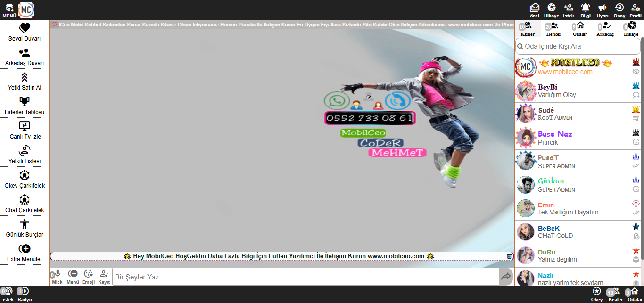Open Sevgi Duvarı heart item
This screenshot has height=303, width=644.
click(25, 32)
